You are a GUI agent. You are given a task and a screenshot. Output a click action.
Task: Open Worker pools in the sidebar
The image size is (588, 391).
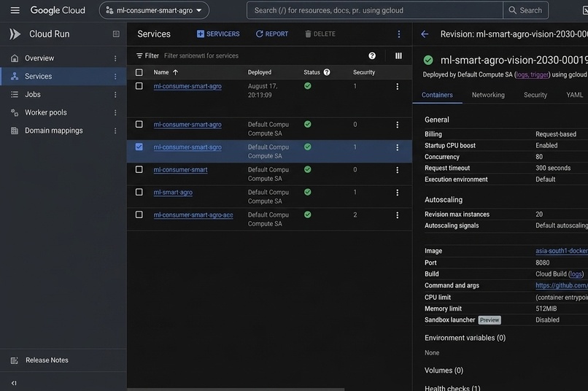(x=46, y=112)
